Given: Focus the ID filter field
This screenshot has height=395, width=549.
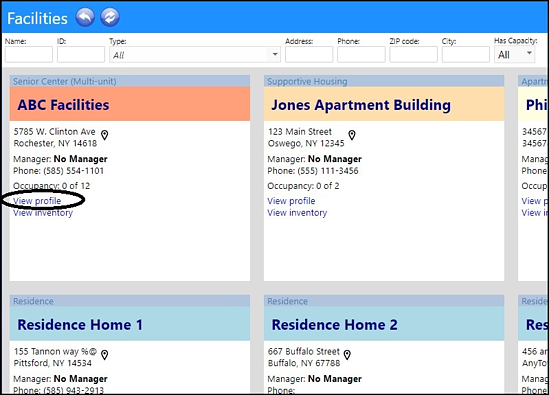Looking at the screenshot, I should [x=81, y=55].
